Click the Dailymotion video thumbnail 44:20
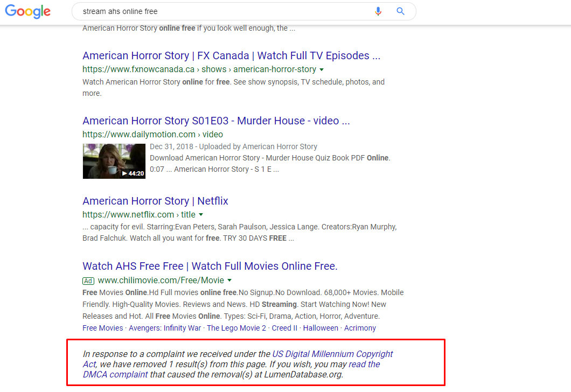 pos(114,161)
